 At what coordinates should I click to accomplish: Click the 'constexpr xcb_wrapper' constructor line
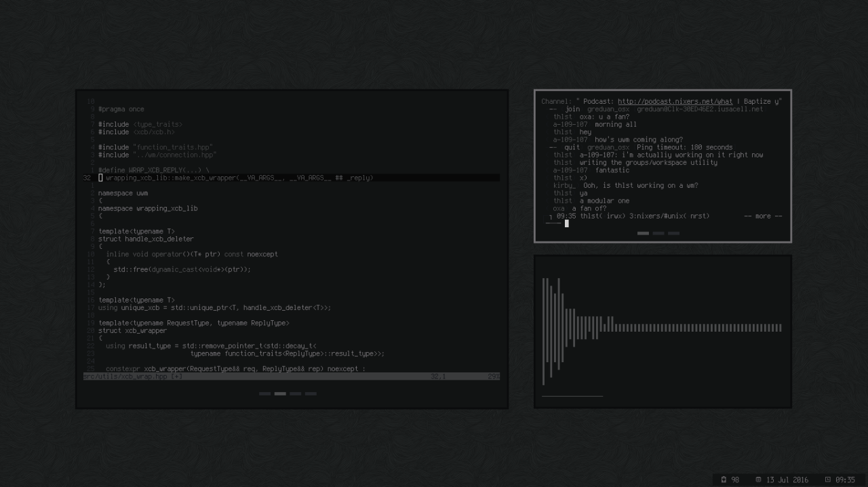(x=235, y=368)
